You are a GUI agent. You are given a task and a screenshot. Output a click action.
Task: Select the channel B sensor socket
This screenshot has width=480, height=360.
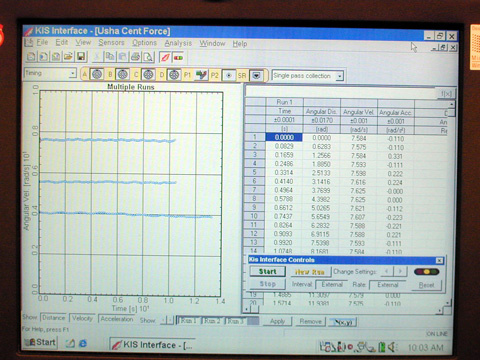122,74
